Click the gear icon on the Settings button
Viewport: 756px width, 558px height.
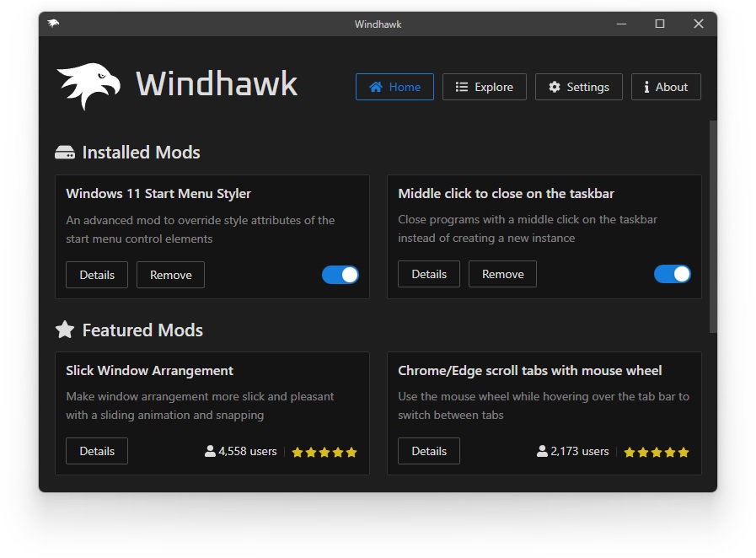tap(555, 86)
